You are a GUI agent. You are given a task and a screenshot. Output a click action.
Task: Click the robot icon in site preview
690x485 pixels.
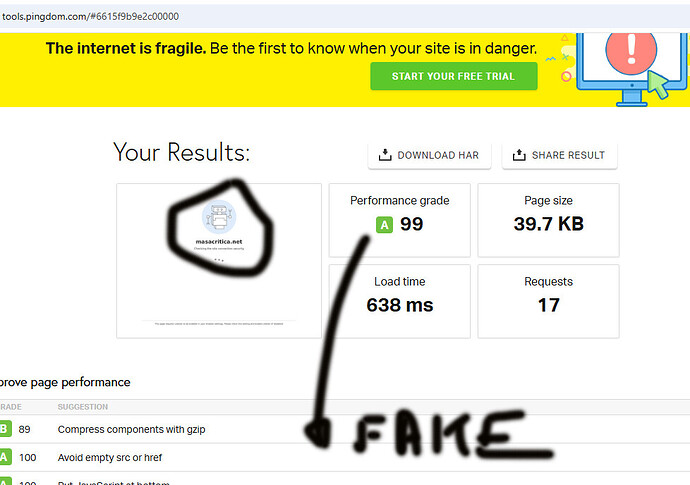(x=219, y=217)
